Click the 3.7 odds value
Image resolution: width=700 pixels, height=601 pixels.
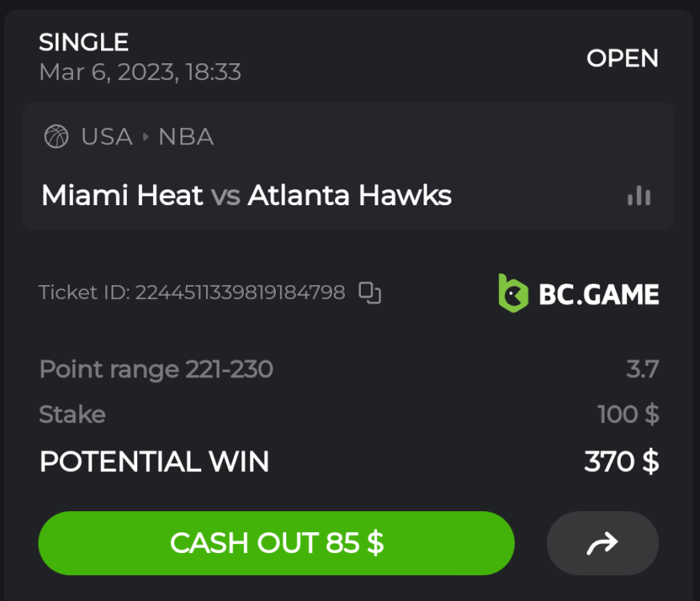coord(642,369)
